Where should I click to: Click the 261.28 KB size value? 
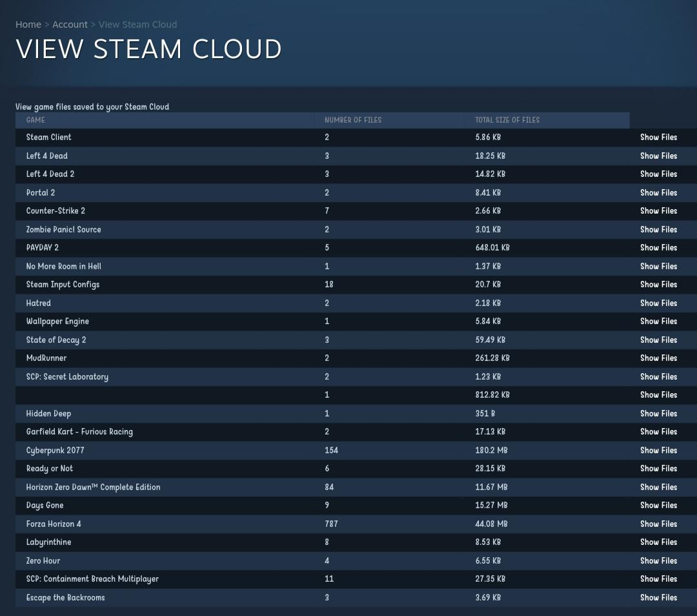[492, 358]
